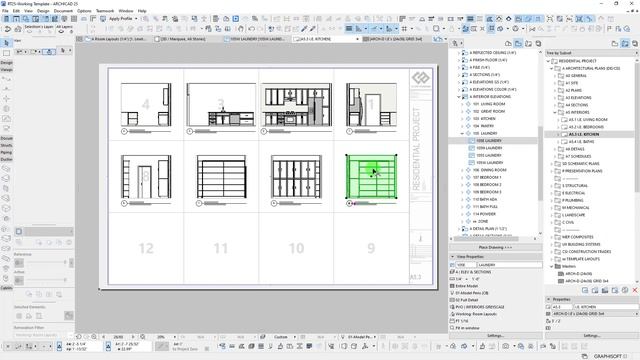Toggle the Trace Reference button in left panel
The image size is (640, 360).
pos(19,231)
